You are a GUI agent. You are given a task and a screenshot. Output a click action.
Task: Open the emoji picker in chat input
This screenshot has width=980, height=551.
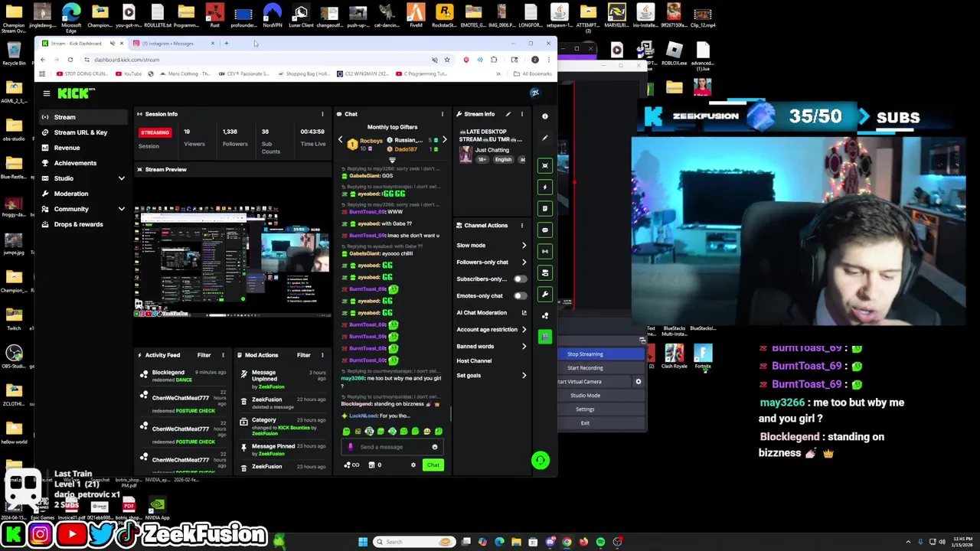coord(435,447)
